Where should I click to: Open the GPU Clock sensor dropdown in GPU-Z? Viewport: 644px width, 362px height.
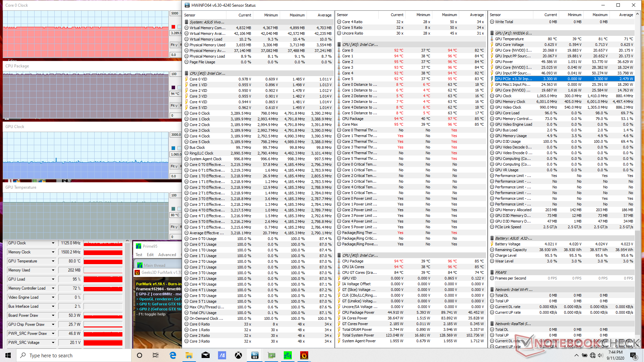53,243
